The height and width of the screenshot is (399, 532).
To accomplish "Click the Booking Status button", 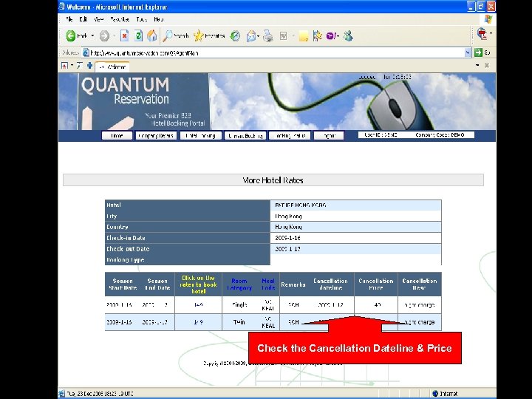I will tap(290, 136).
